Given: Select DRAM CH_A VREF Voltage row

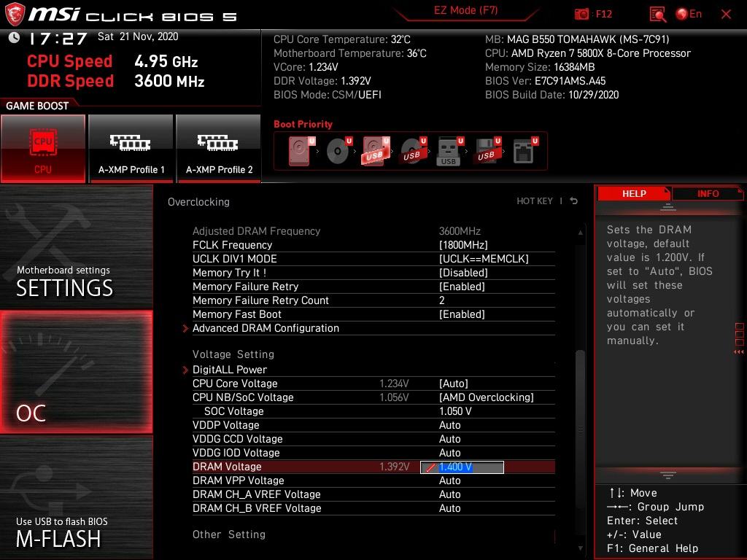Looking at the screenshot, I should [373, 494].
